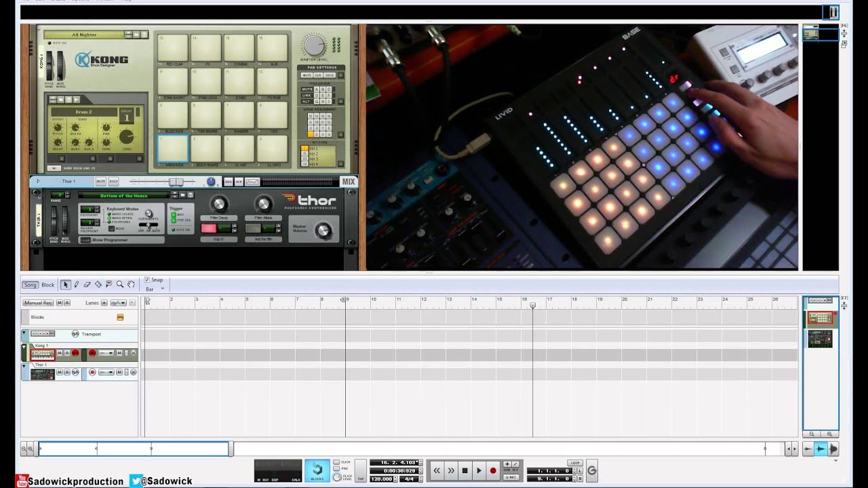
Task: Click the loop reset icon beside locators
Action: point(592,470)
